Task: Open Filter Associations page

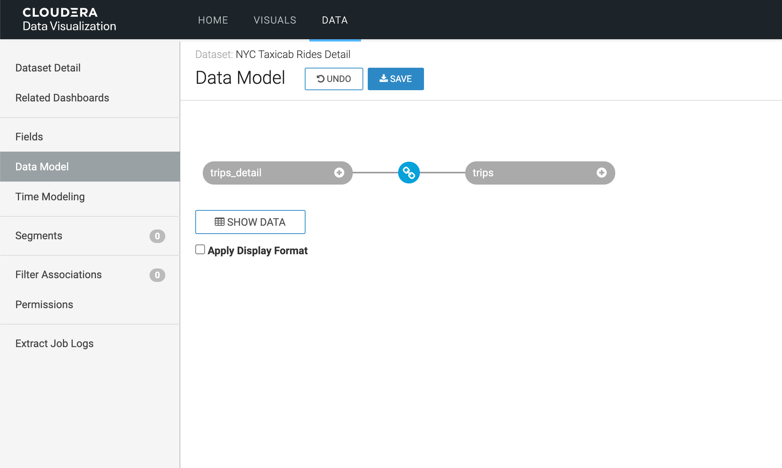Action: point(58,275)
